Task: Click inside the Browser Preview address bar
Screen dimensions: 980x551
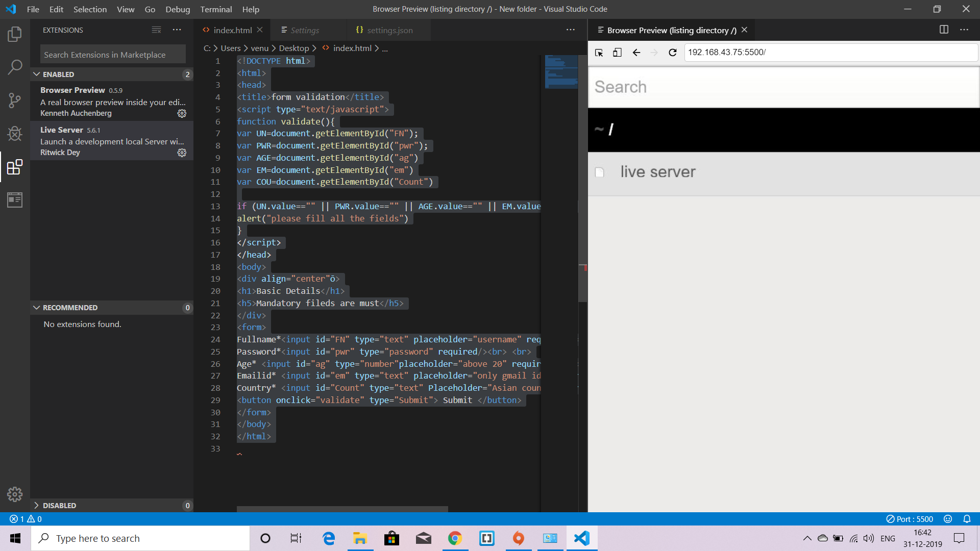Action: [x=817, y=53]
